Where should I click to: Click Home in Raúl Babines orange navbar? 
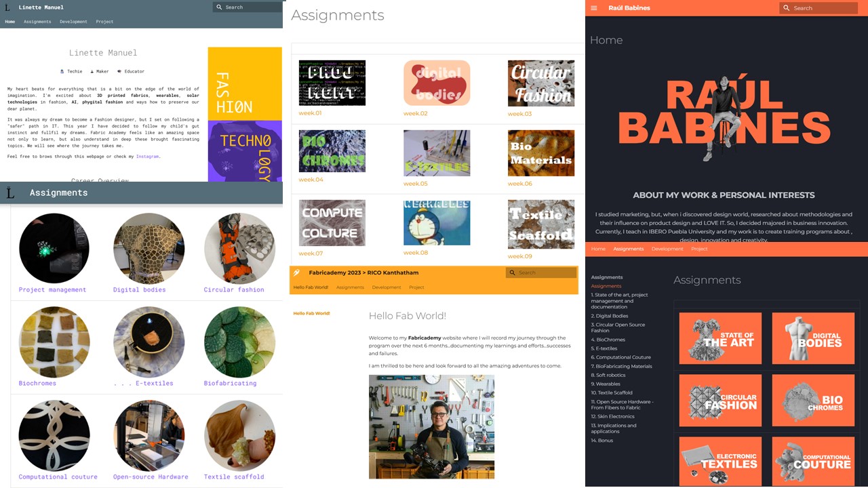598,249
